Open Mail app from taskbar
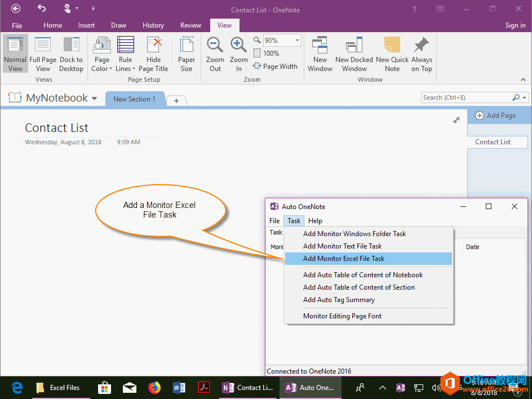This screenshot has height=399, width=532. click(x=129, y=388)
